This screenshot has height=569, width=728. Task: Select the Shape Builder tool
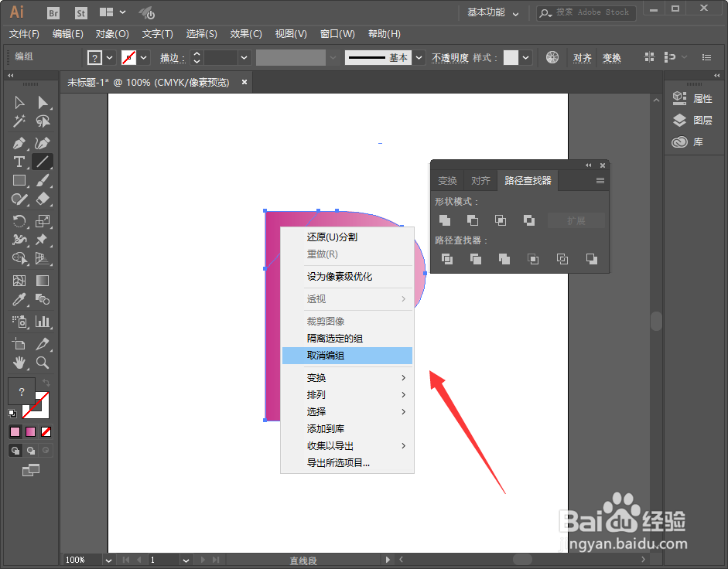19,258
